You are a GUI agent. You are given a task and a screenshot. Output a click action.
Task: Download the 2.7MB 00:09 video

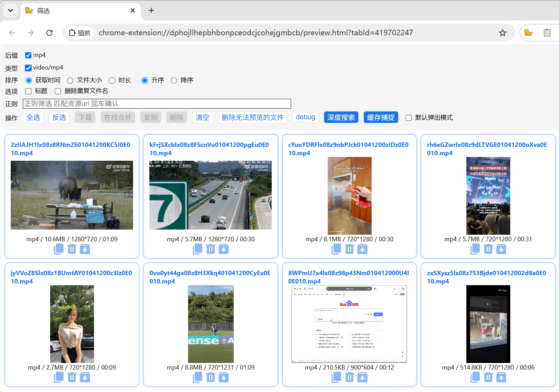(85, 377)
